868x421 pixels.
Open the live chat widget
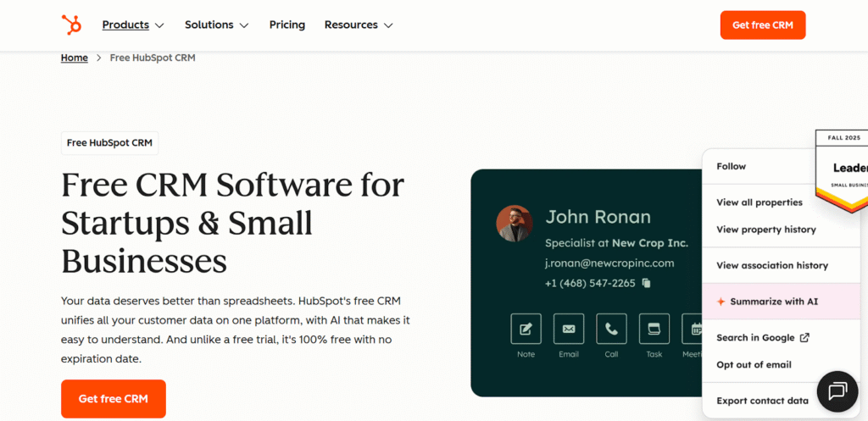tap(837, 391)
